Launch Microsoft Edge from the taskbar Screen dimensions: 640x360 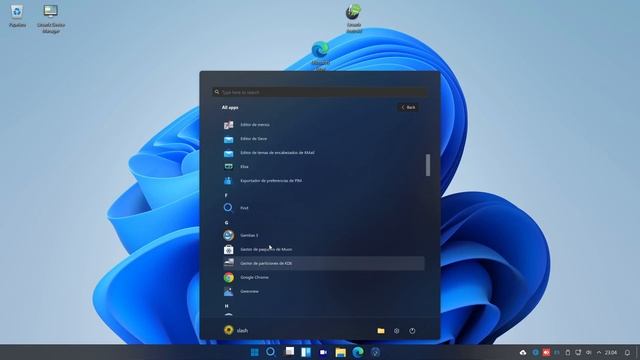358,352
